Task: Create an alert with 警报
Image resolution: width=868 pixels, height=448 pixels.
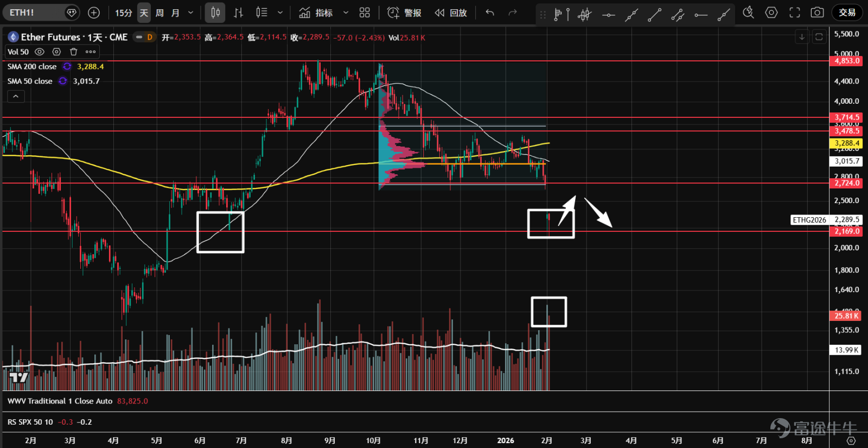Action: point(404,12)
